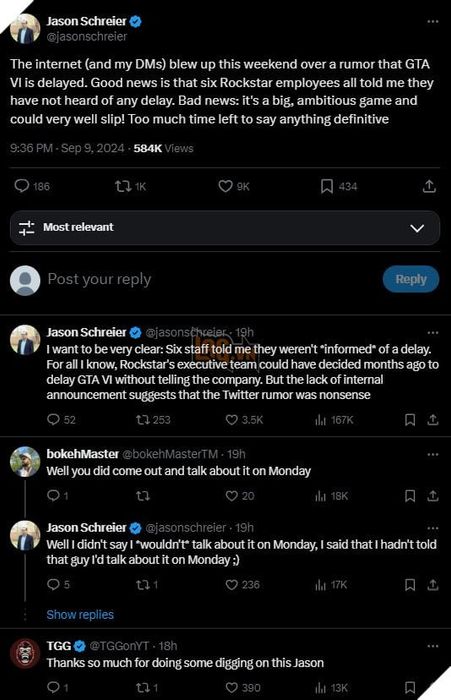The image size is (451, 700).
Task: Open bokehMaster's profile avatar
Action: pos(25,462)
